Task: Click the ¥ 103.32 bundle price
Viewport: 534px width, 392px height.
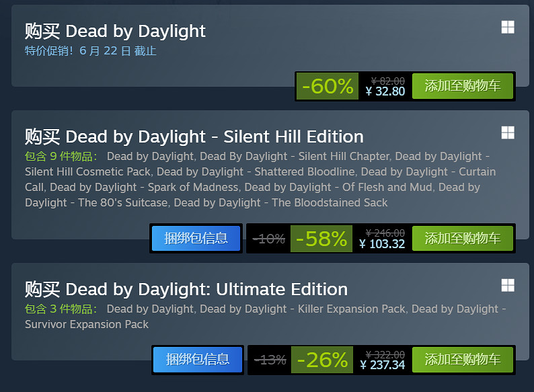Action: pyautogui.click(x=382, y=243)
